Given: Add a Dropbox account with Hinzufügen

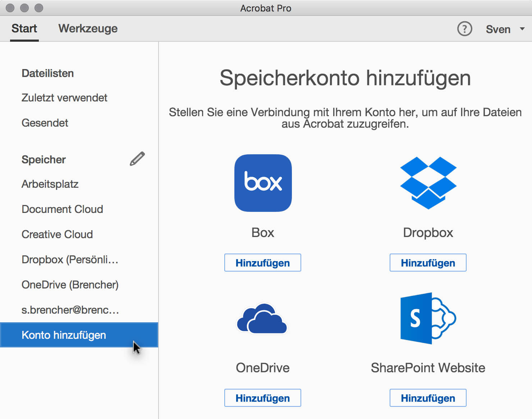Looking at the screenshot, I should [x=428, y=263].
